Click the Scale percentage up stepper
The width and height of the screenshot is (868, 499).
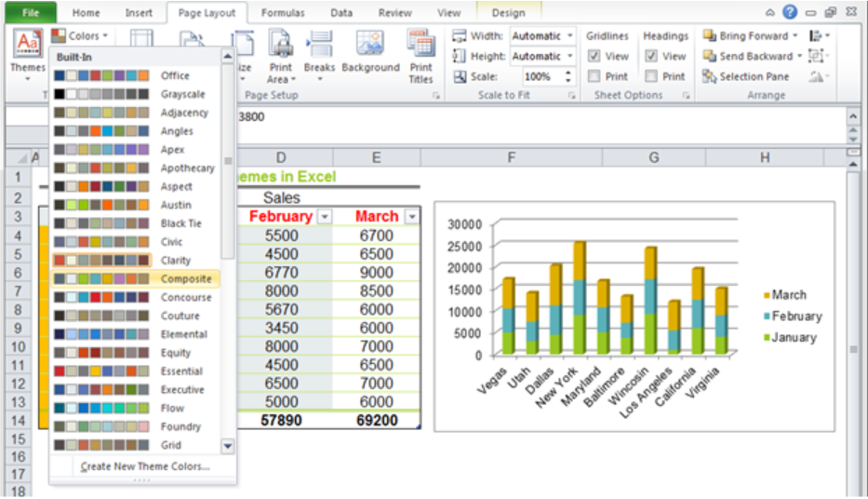click(568, 73)
